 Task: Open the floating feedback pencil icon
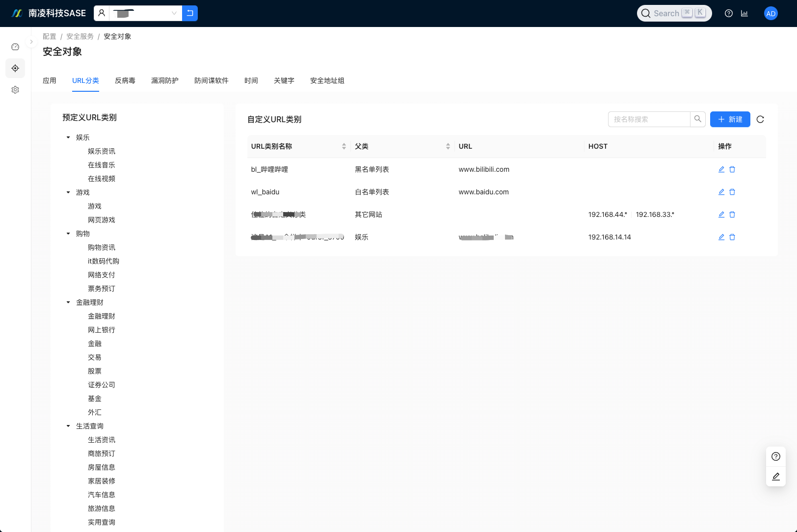click(776, 477)
